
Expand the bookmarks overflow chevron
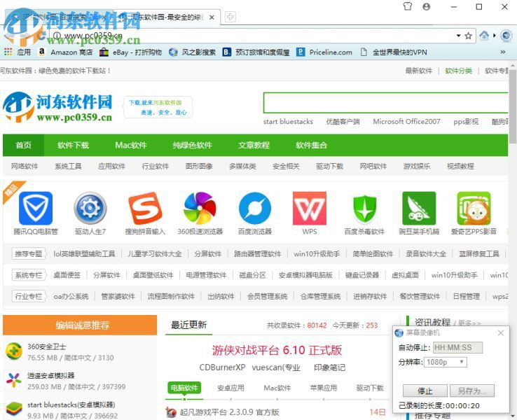(503, 52)
